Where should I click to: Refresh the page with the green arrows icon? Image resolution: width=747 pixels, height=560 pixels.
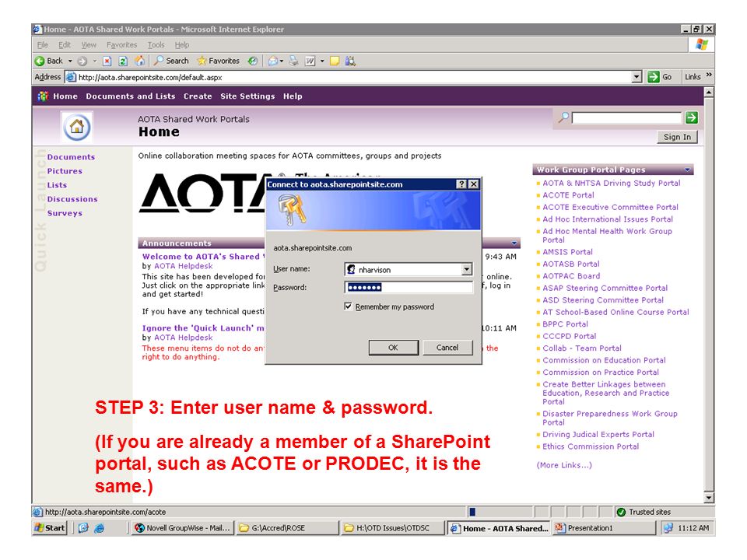(123, 61)
